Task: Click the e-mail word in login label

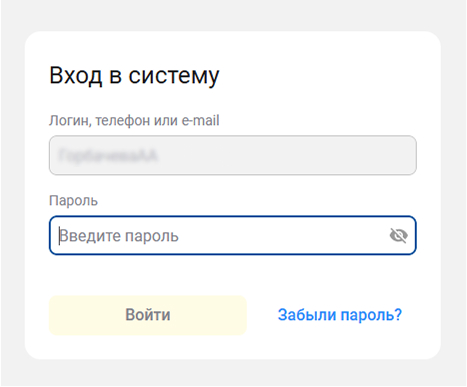Action: point(200,121)
